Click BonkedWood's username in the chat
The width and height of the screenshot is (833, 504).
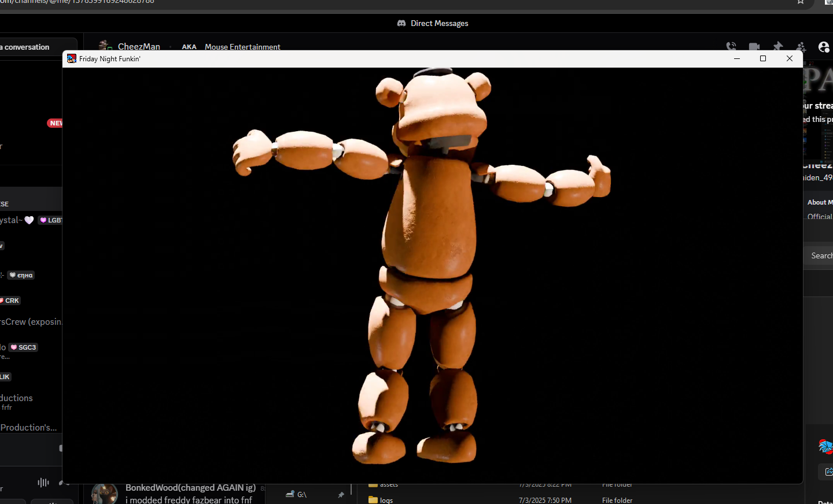pos(190,488)
